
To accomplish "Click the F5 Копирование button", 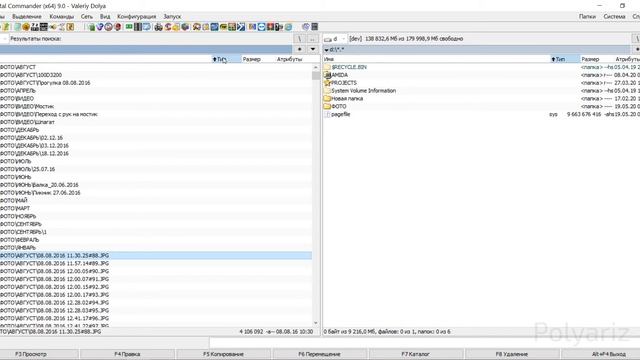I will 223,354.
